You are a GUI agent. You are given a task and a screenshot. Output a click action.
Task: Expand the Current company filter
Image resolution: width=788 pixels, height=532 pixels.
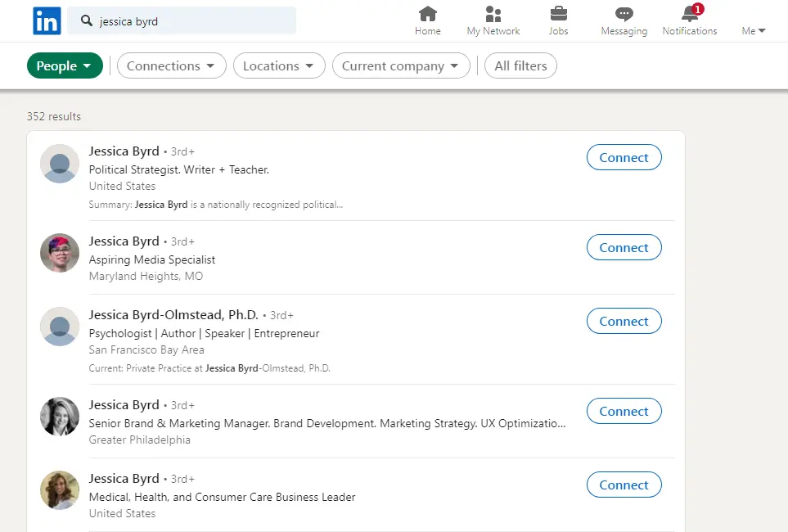click(x=401, y=65)
